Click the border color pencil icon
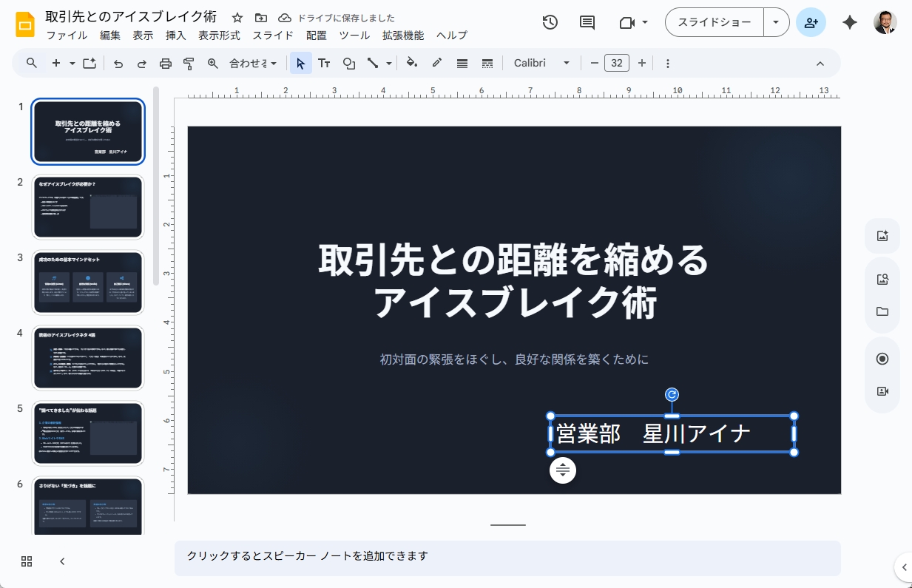912x588 pixels. (x=436, y=63)
